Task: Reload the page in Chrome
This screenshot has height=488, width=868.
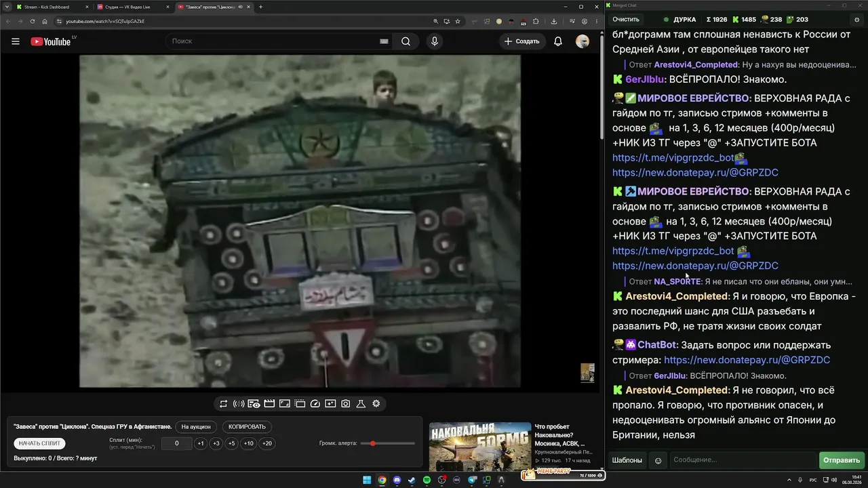Action: [x=33, y=21]
